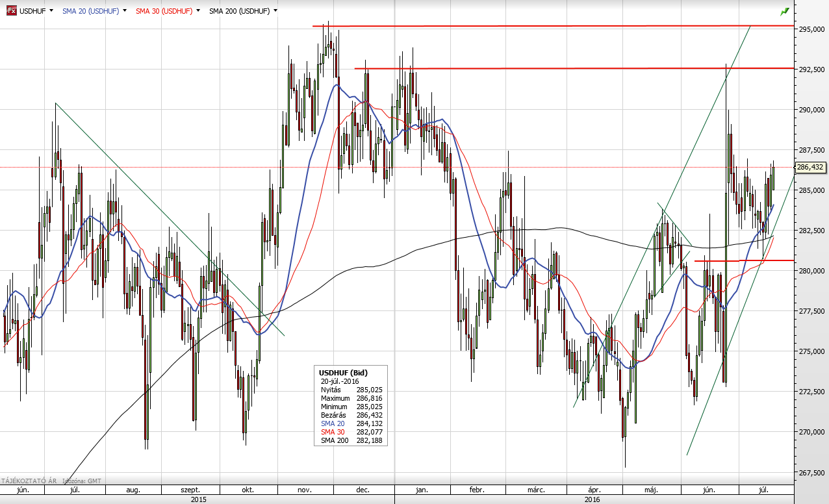Image resolution: width=829 pixels, height=504 pixels.
Task: Click the máj. month label on time axis
Action: pos(651,490)
